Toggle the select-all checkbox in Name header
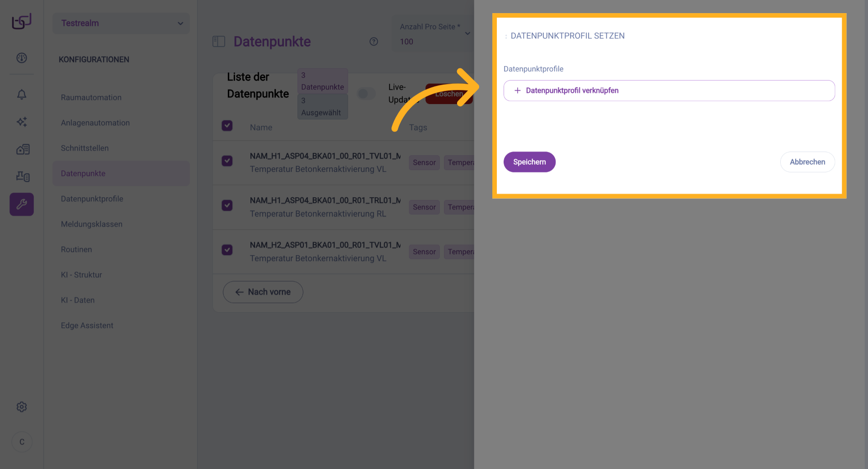 click(227, 126)
